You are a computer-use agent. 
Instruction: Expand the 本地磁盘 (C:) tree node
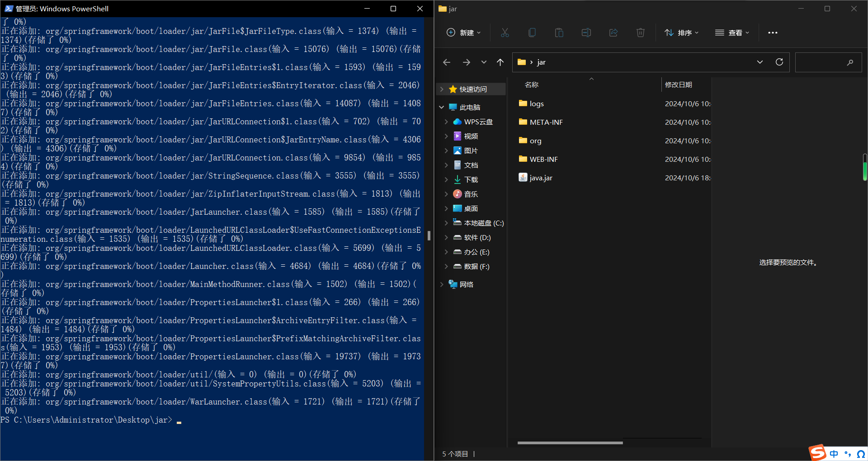point(446,223)
